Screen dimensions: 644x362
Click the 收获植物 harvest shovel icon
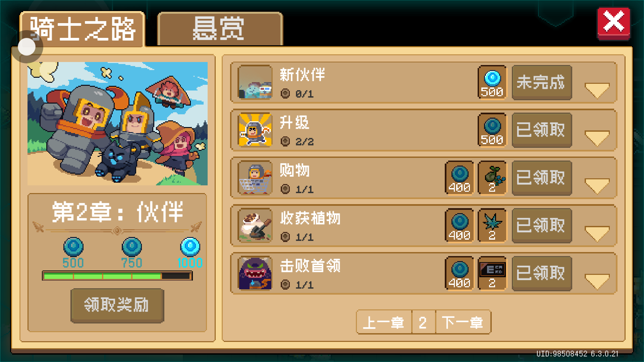[255, 225]
